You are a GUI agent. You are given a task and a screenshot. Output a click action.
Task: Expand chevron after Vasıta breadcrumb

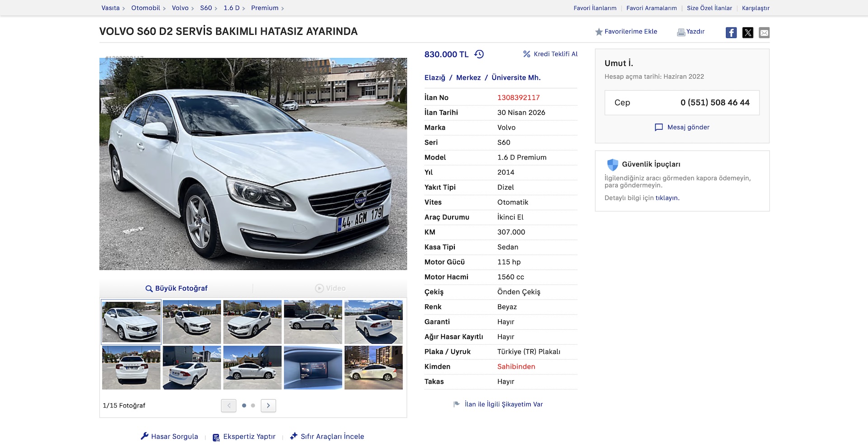click(123, 9)
